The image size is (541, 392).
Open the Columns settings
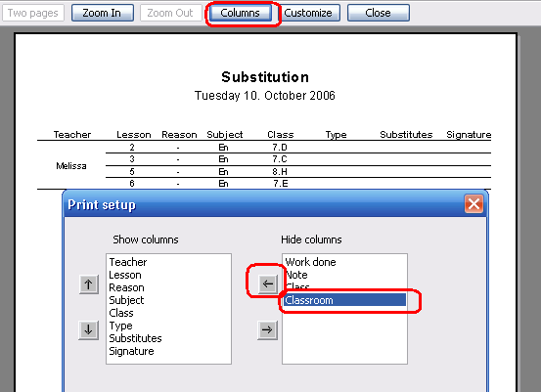240,13
